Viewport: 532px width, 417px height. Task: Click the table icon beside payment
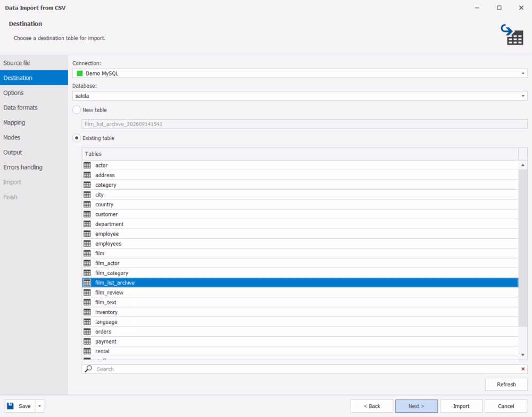87,341
